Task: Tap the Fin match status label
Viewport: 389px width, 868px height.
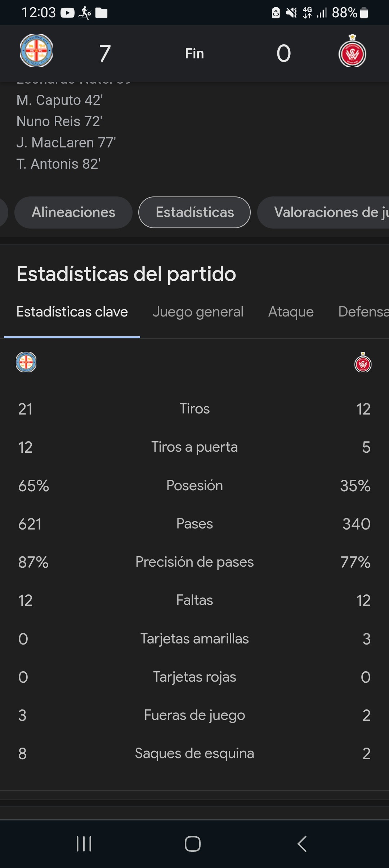Action: pos(194,54)
